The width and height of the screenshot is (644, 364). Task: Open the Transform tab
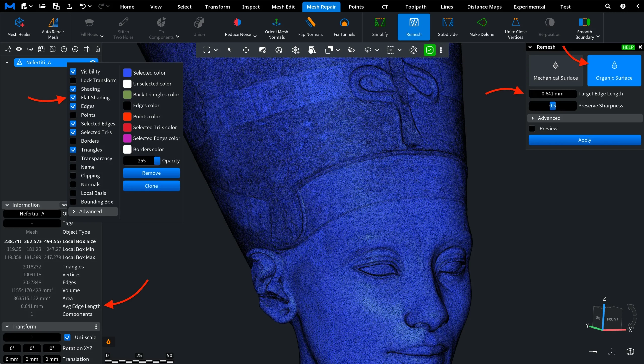click(x=217, y=7)
